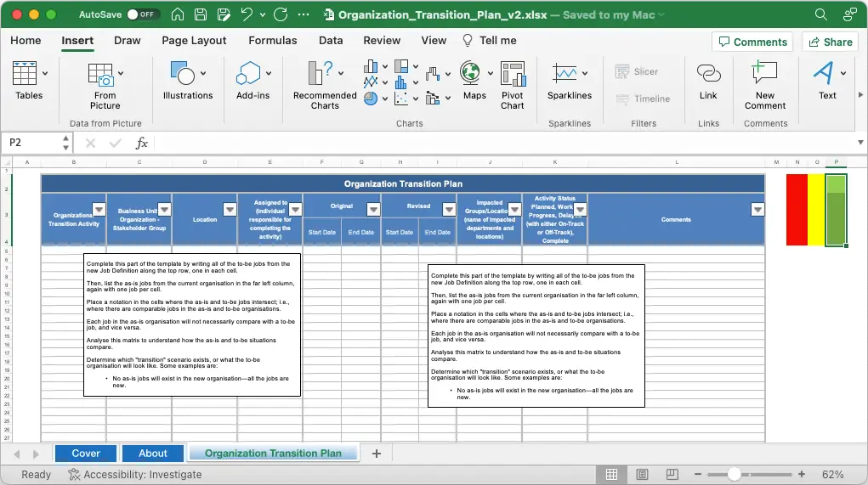Open filter for Assigned to column
The image size is (868, 485).
(x=295, y=209)
